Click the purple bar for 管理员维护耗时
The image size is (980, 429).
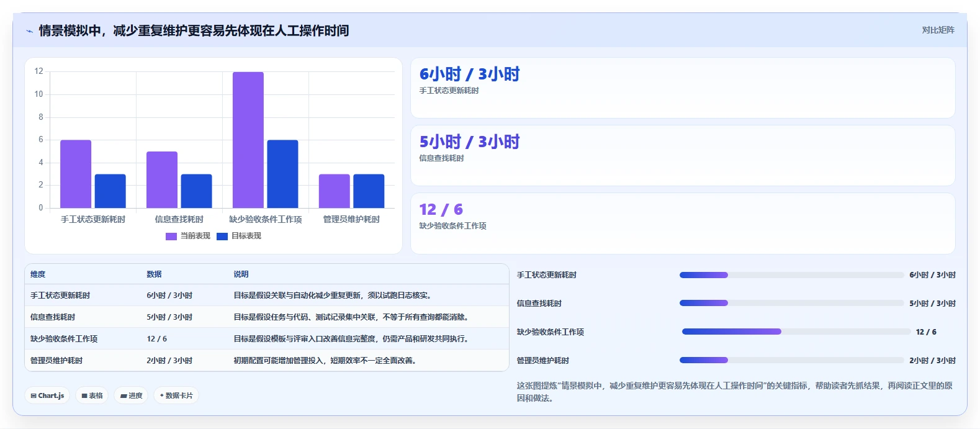(x=335, y=191)
